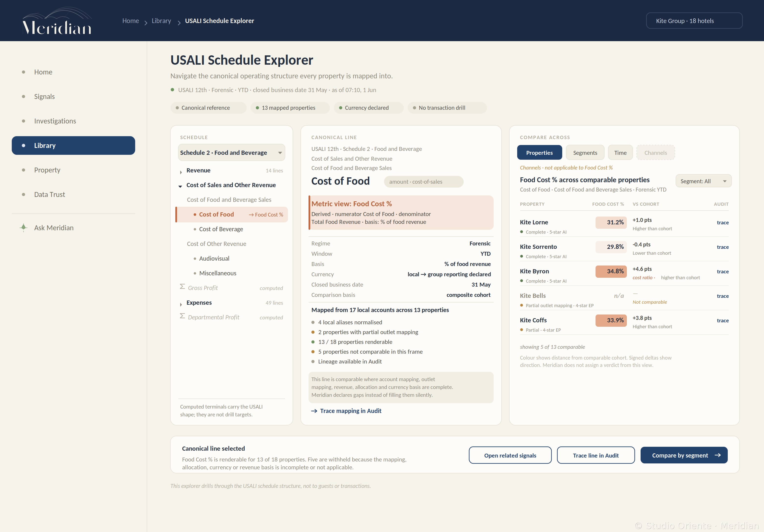Click Trace line in Audit button

[596, 455]
